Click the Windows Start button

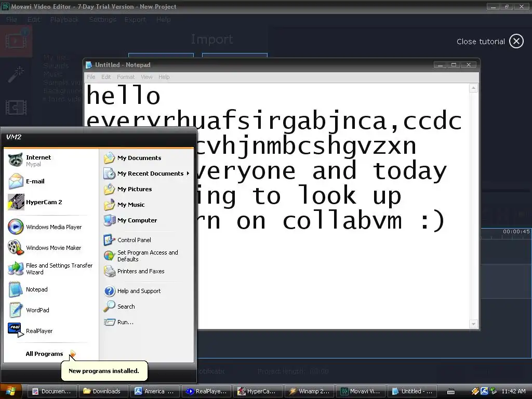click(x=11, y=391)
